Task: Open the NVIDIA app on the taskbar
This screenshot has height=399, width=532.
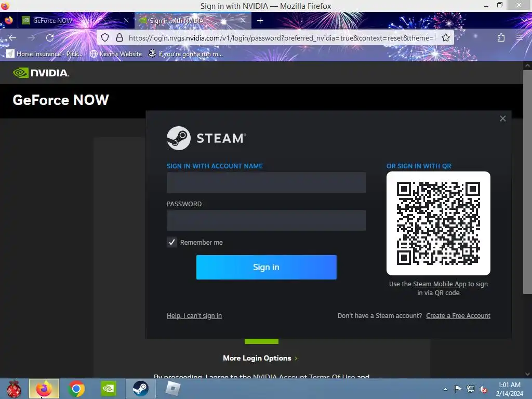Action: (109, 389)
